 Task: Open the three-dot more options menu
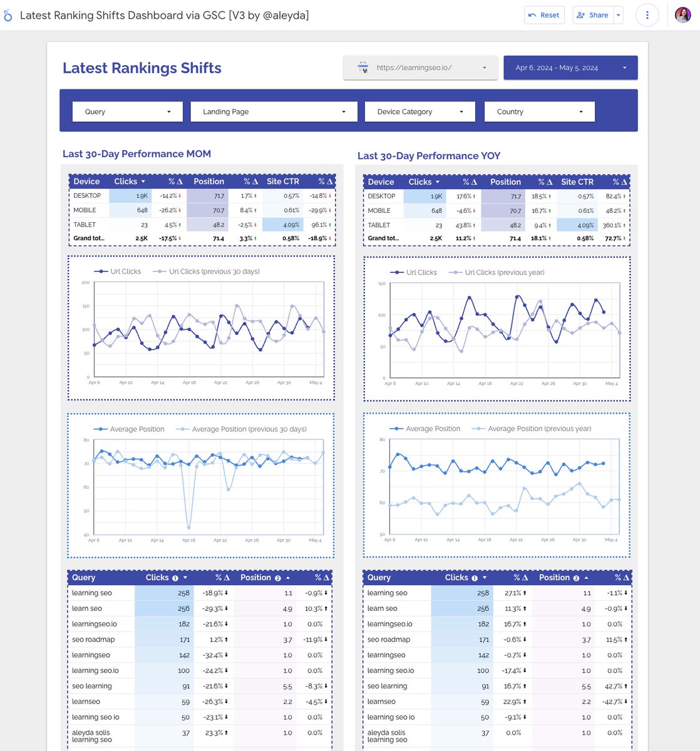pyautogui.click(x=647, y=15)
